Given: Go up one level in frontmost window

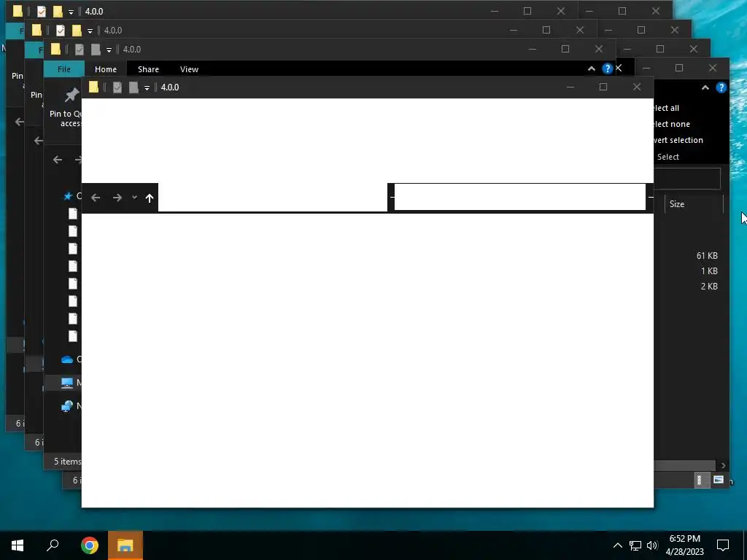Looking at the screenshot, I should point(150,198).
